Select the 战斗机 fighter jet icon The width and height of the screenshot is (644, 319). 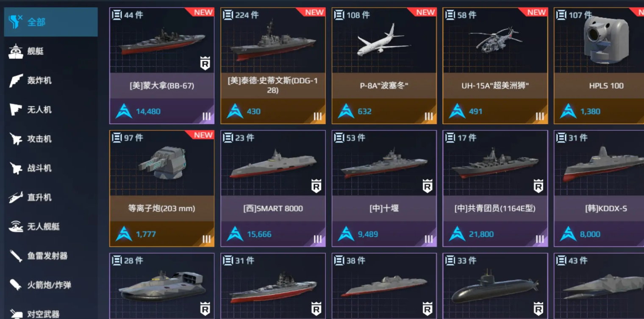(x=16, y=168)
